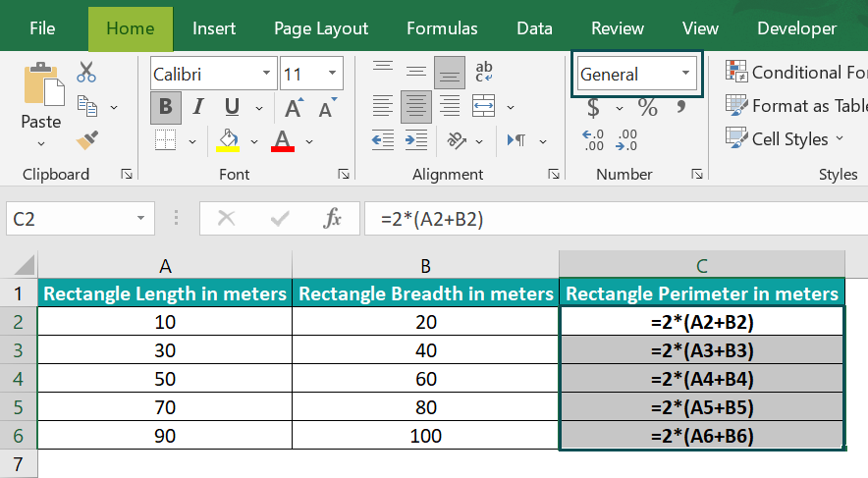Apply the Borders icon

tap(166, 140)
